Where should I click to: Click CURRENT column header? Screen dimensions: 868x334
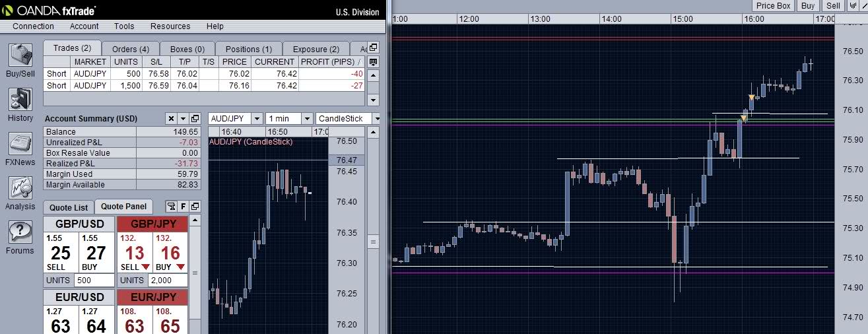point(275,61)
